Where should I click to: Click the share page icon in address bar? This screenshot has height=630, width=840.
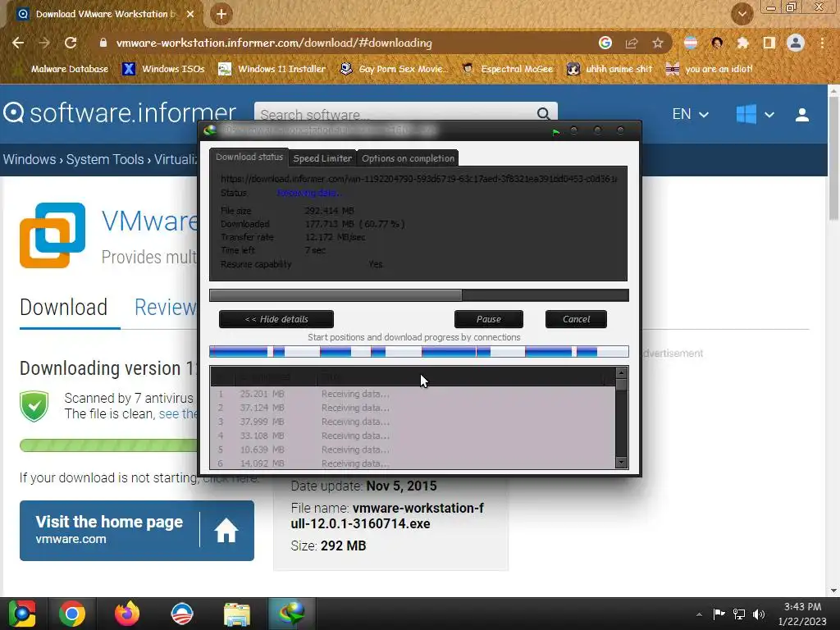pos(632,43)
